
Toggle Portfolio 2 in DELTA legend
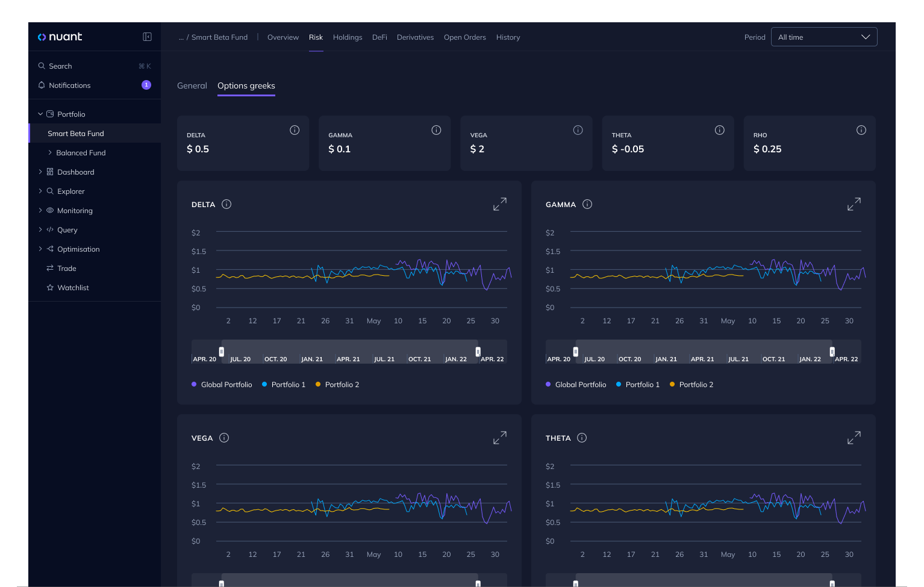point(337,384)
